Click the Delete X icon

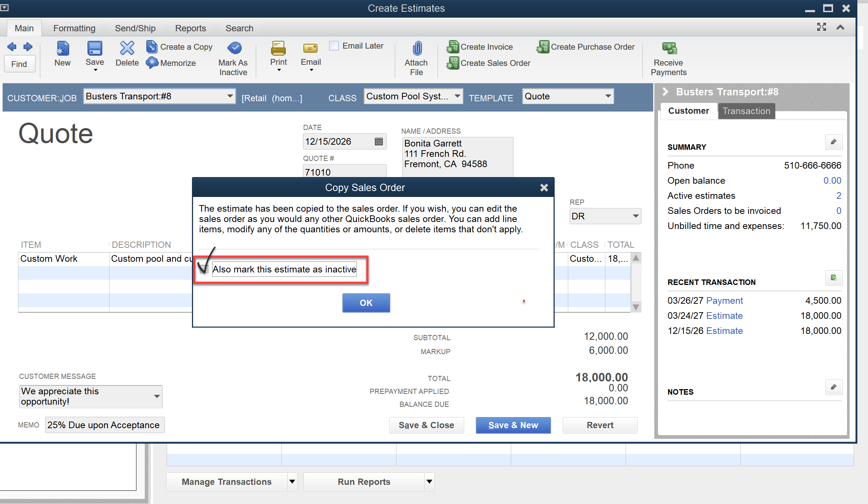[127, 48]
